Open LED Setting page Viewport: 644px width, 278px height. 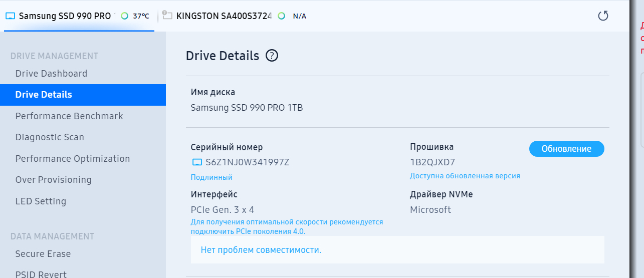41,201
